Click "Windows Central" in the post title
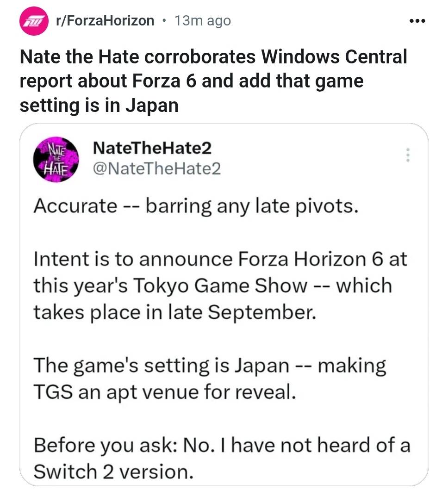Viewport: 448px width, 490px height. tap(334, 57)
